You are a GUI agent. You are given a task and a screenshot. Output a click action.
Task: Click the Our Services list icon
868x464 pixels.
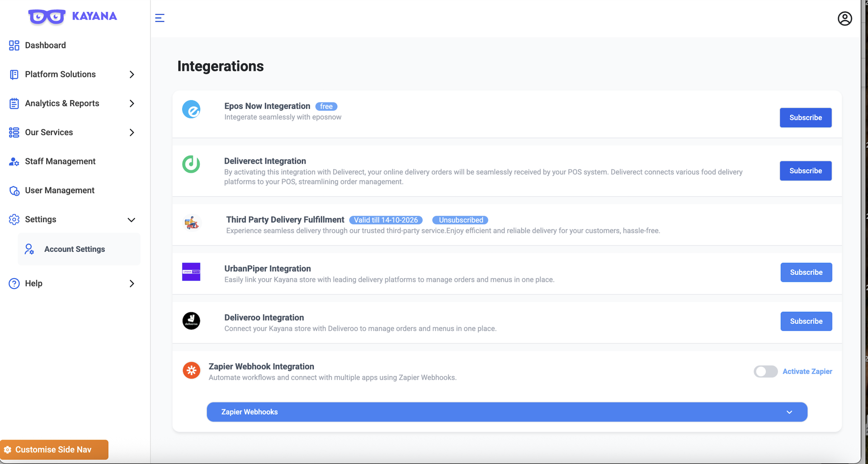(x=14, y=133)
